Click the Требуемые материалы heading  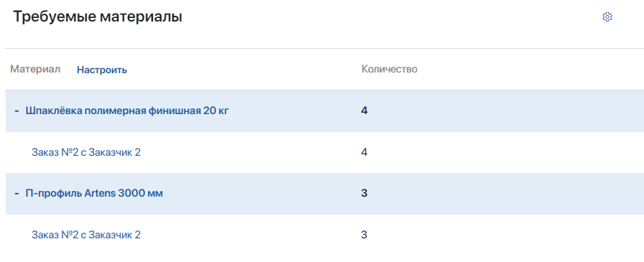(x=98, y=17)
